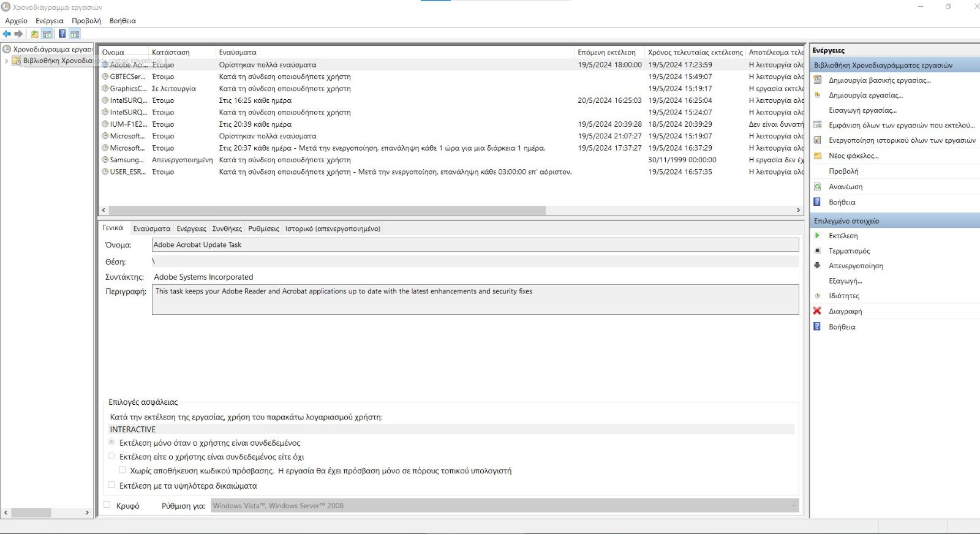The height and width of the screenshot is (534, 980).
Task: Click the tree pane horizontal scrollbar thumb
Action: pos(31,513)
